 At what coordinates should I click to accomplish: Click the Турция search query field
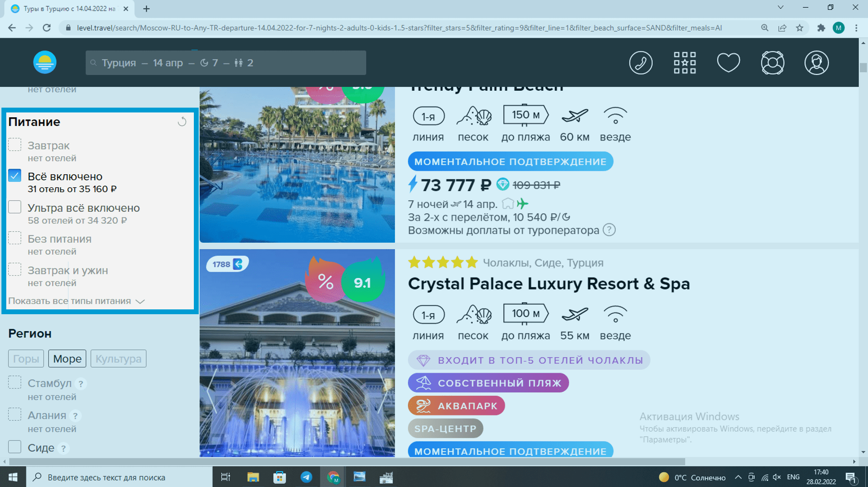tap(226, 63)
